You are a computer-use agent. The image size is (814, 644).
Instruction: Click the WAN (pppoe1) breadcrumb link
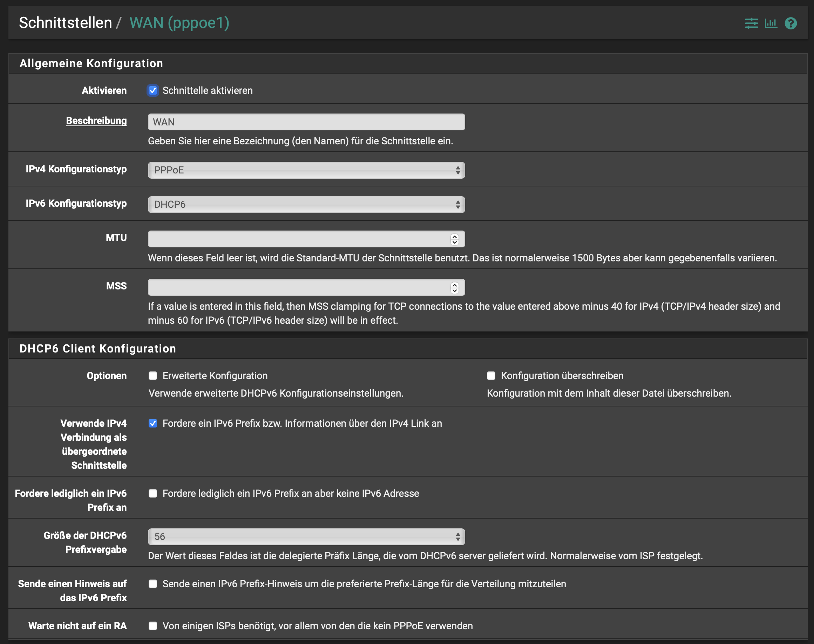click(x=179, y=23)
